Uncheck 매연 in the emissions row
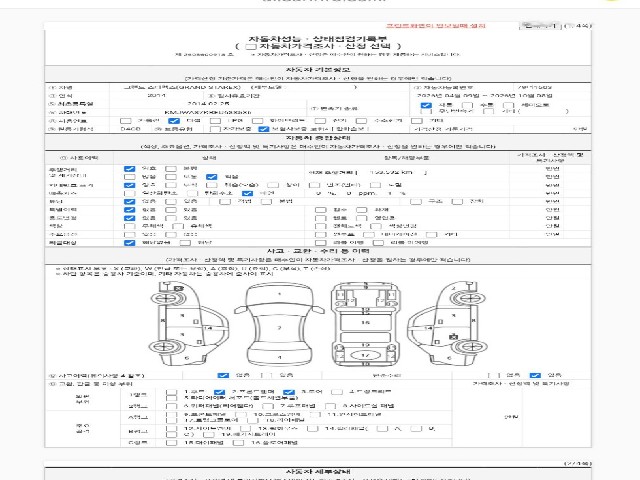This screenshot has width=640, height=480. (248, 193)
